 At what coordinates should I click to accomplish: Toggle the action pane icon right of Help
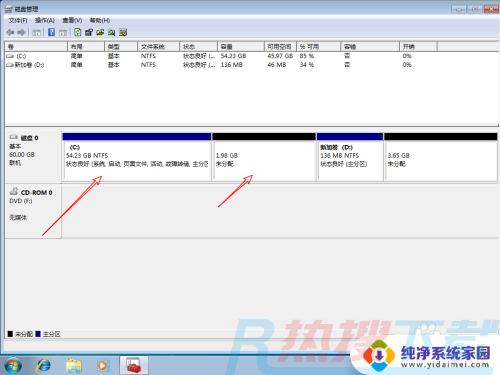click(x=63, y=32)
